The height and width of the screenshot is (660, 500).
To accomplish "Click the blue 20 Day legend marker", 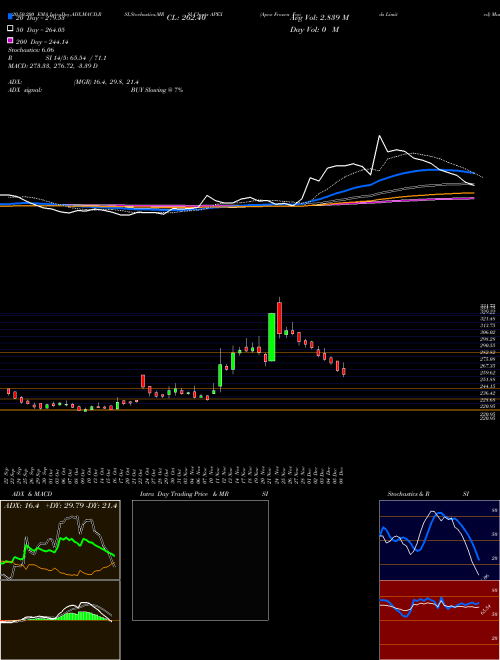I will tap(10, 17).
